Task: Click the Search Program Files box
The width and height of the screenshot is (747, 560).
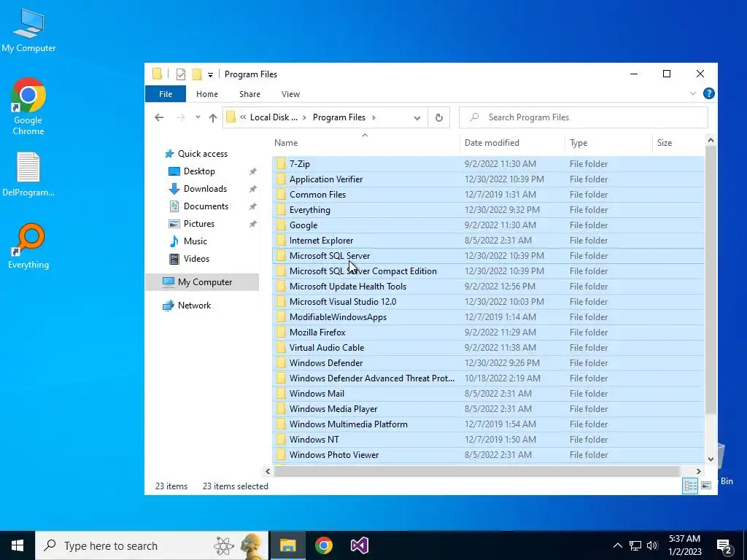Action: coord(583,117)
